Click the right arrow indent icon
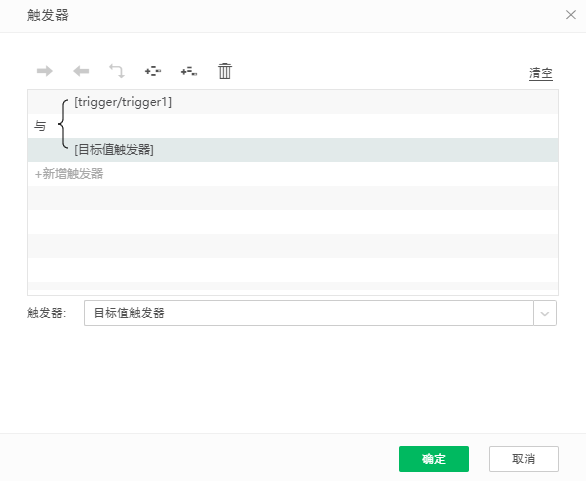This screenshot has width=586, height=481. [x=45, y=71]
